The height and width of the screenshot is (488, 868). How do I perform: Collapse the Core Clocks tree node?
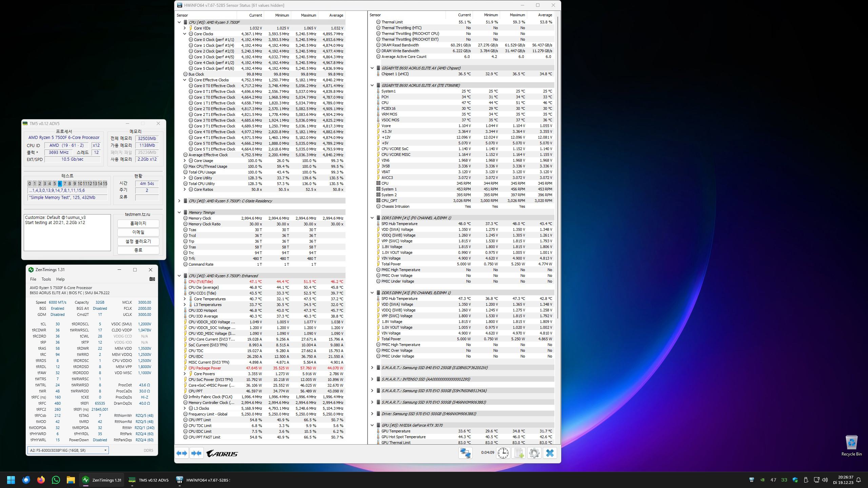click(x=185, y=34)
